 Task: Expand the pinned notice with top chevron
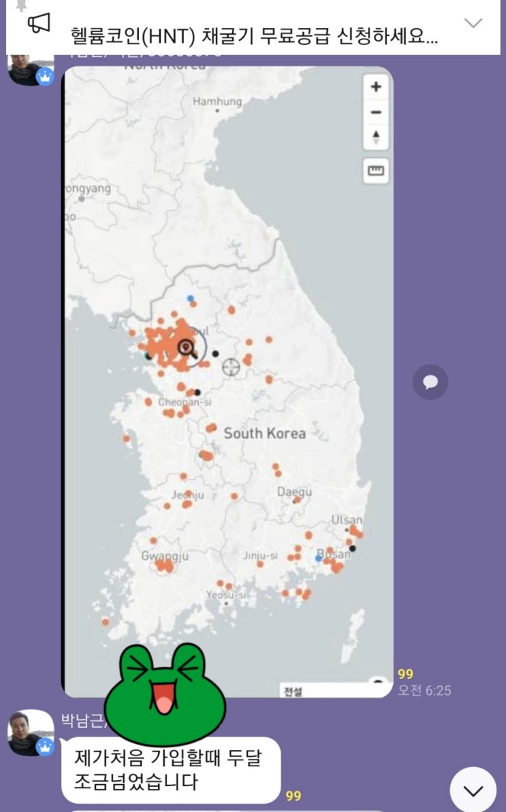pos(473,23)
